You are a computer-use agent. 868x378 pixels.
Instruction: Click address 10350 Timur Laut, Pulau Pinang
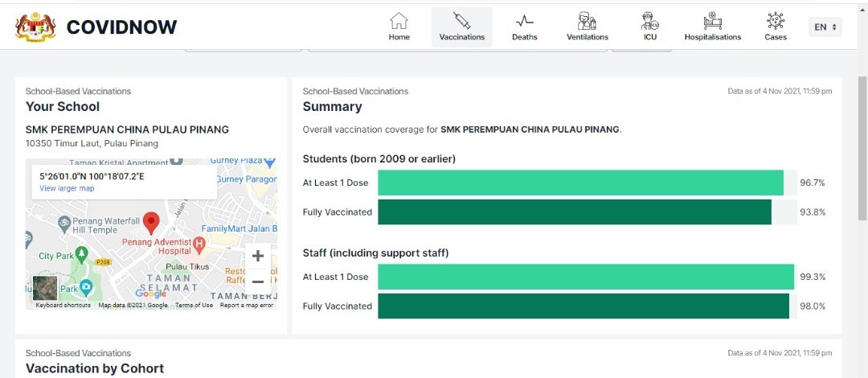pyautogui.click(x=92, y=143)
